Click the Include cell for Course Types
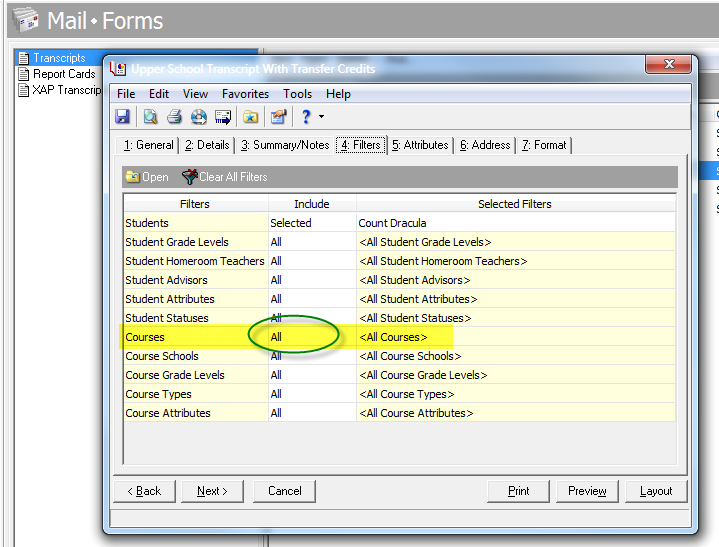 [312, 394]
